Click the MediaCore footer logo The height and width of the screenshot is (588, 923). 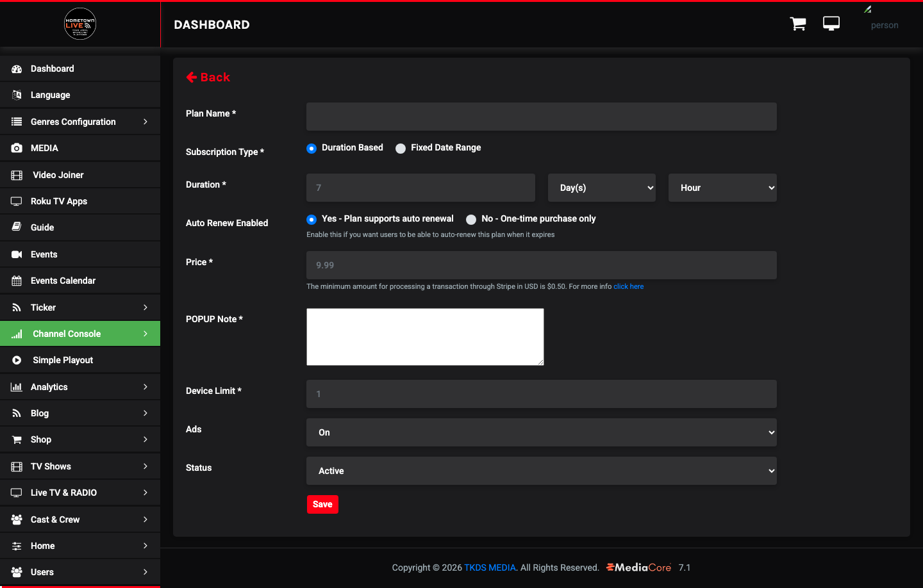(x=639, y=568)
